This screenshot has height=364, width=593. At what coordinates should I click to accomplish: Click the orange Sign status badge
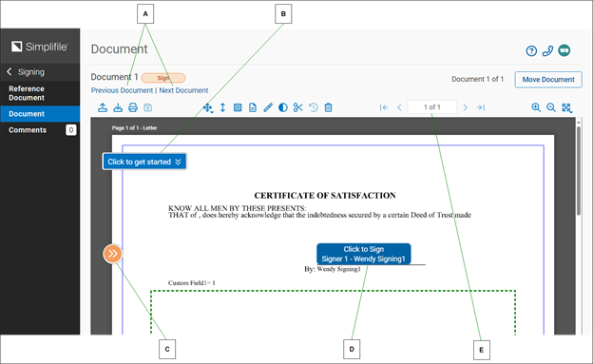pos(163,78)
